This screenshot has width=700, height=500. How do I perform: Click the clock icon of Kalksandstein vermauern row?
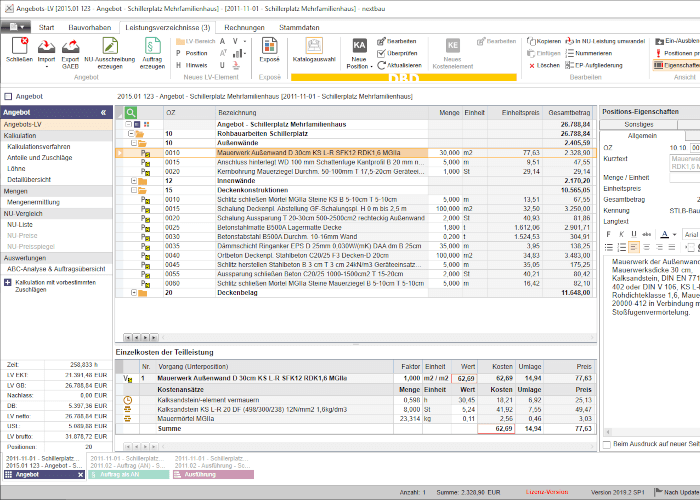pyautogui.click(x=128, y=400)
